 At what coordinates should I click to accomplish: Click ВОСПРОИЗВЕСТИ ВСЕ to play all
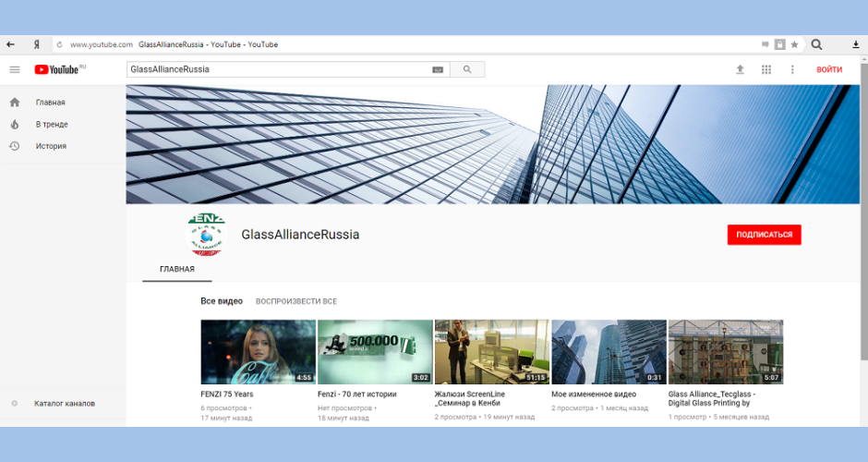(x=296, y=301)
